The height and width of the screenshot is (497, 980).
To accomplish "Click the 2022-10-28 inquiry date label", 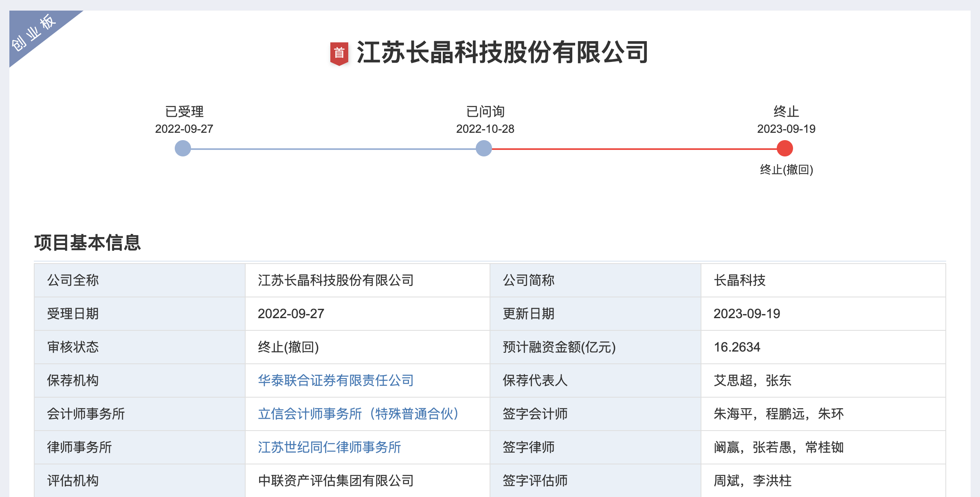I will point(485,129).
